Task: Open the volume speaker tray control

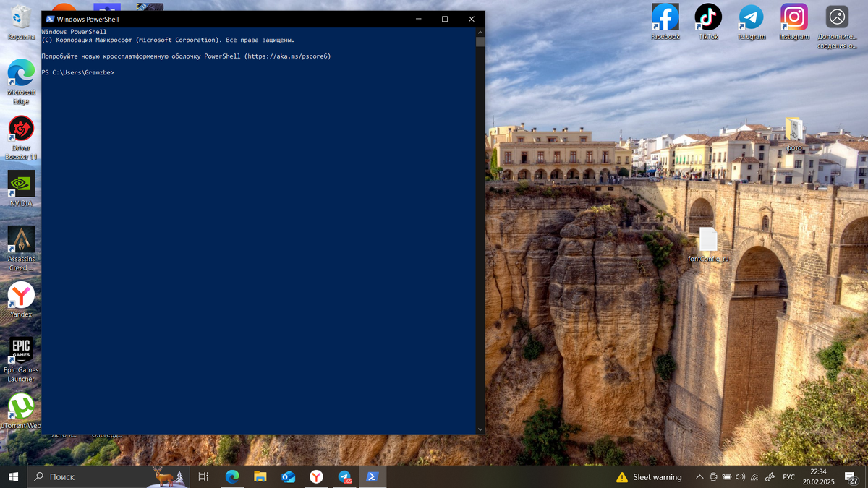Action: [741, 477]
